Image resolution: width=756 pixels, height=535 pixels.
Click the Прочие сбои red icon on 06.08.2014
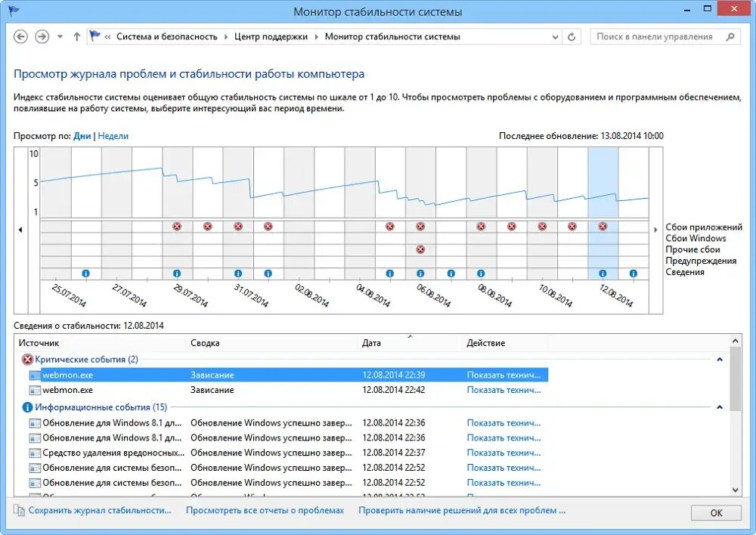[420, 249]
